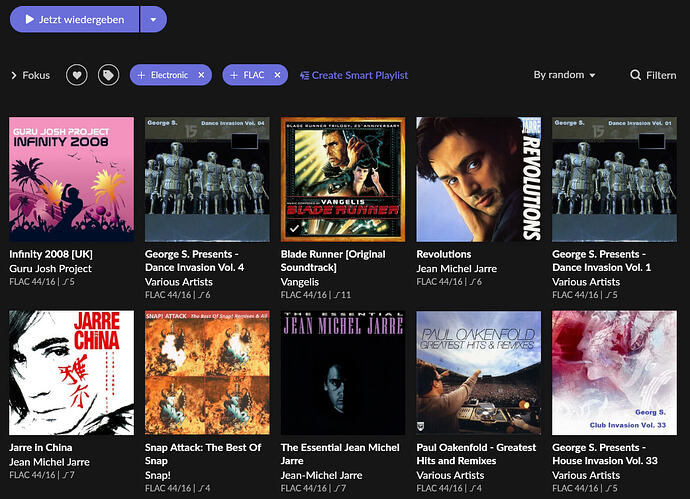Remove the Electronic filter with its X
690x499 pixels.
[201, 75]
